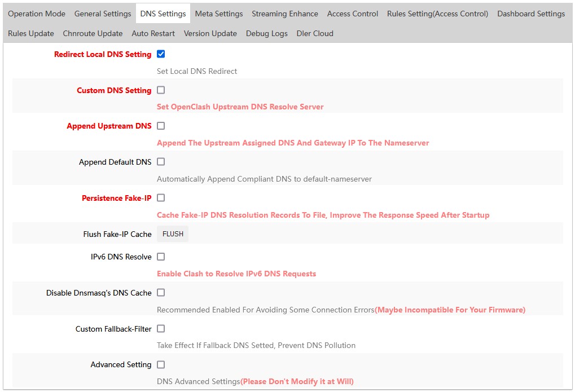Enable Custom DNS Setting checkbox
Viewport: 575px width, 392px height.
pyautogui.click(x=161, y=90)
